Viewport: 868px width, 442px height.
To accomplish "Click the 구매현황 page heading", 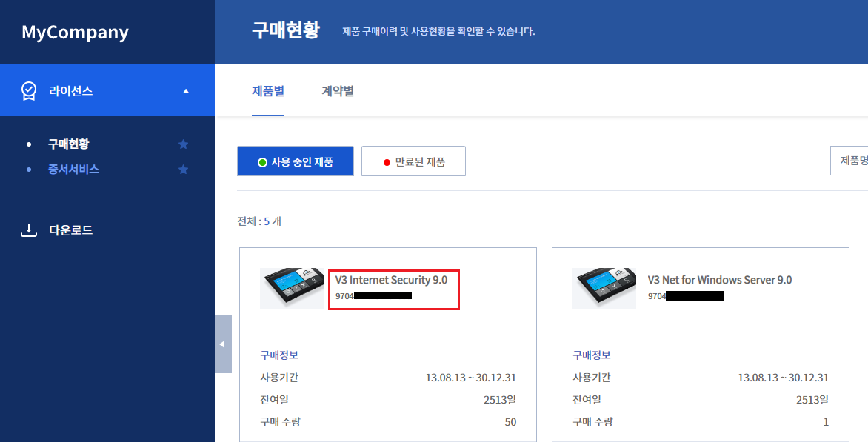I will pyautogui.click(x=286, y=30).
